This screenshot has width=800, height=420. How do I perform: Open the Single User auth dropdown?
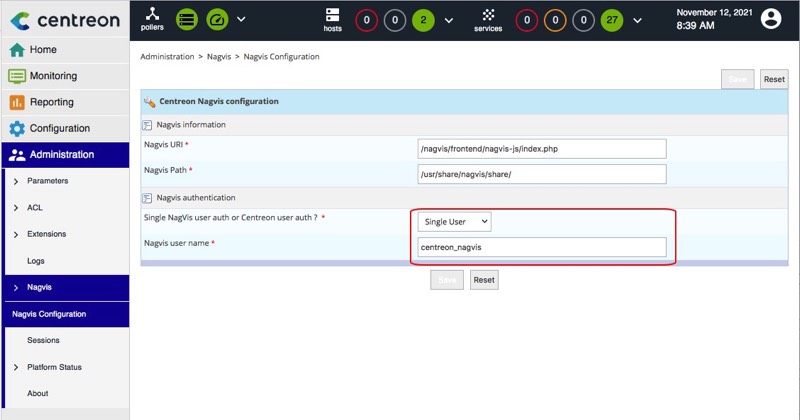(x=454, y=221)
